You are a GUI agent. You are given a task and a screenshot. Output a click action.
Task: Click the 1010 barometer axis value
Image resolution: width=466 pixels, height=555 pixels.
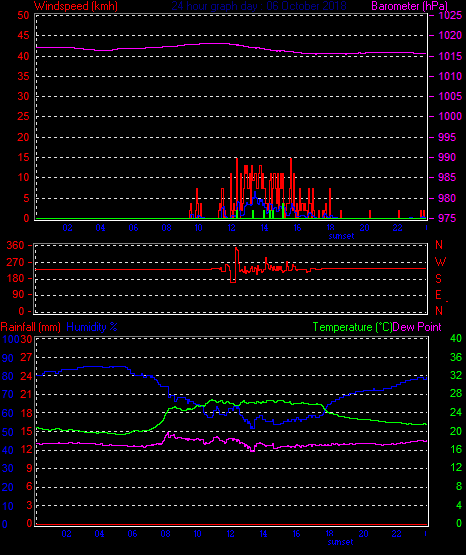[x=450, y=76]
